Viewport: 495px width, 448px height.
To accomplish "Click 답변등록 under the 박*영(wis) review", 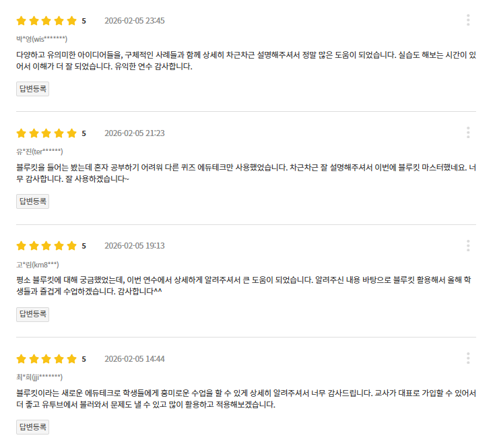I will click(x=32, y=89).
